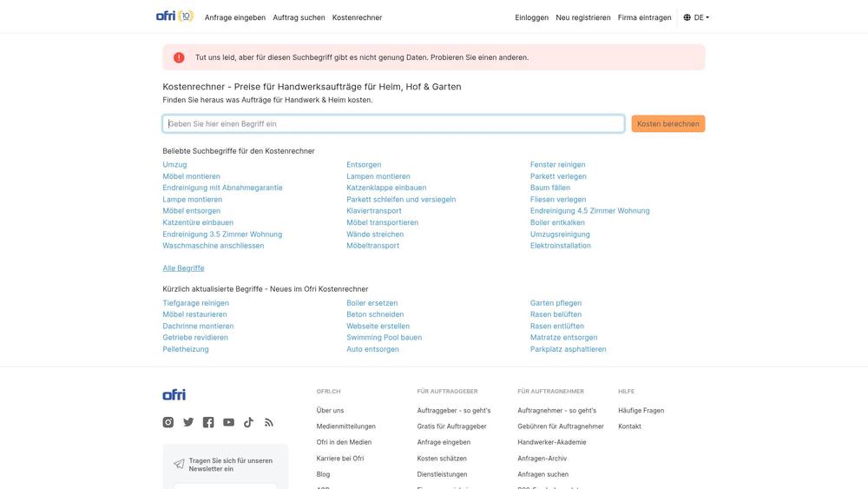
Task: Open the Entsorgen link
Action: (x=364, y=164)
